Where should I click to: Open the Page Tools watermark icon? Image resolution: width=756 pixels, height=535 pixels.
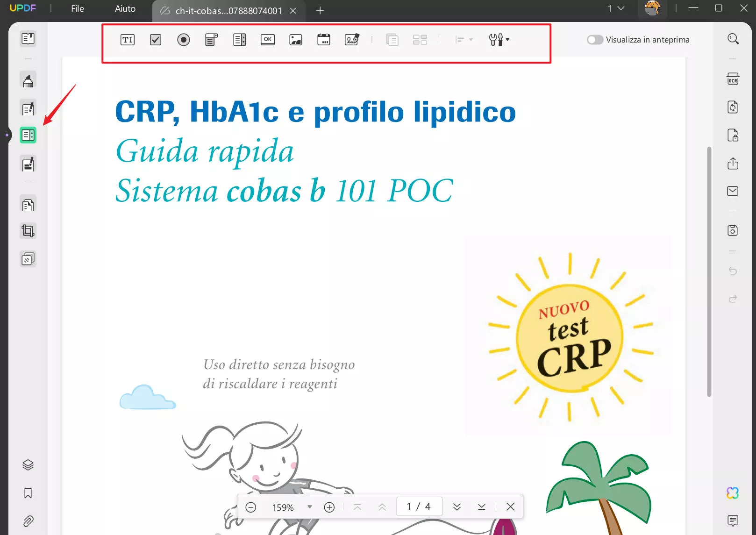coord(28,259)
